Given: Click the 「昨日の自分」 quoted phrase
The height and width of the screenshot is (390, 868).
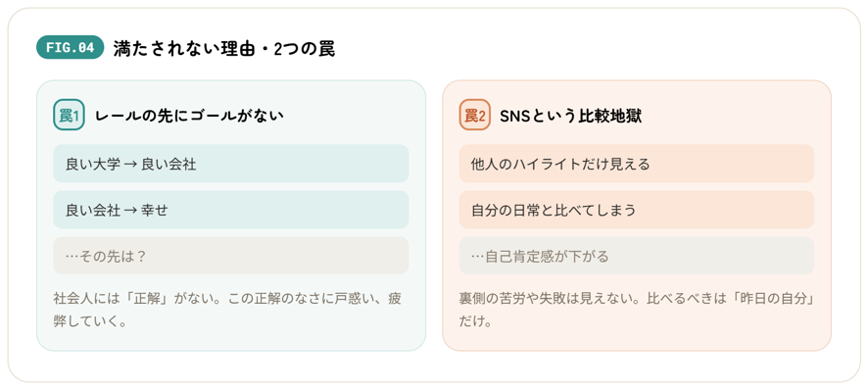Looking at the screenshot, I should pos(772,299).
